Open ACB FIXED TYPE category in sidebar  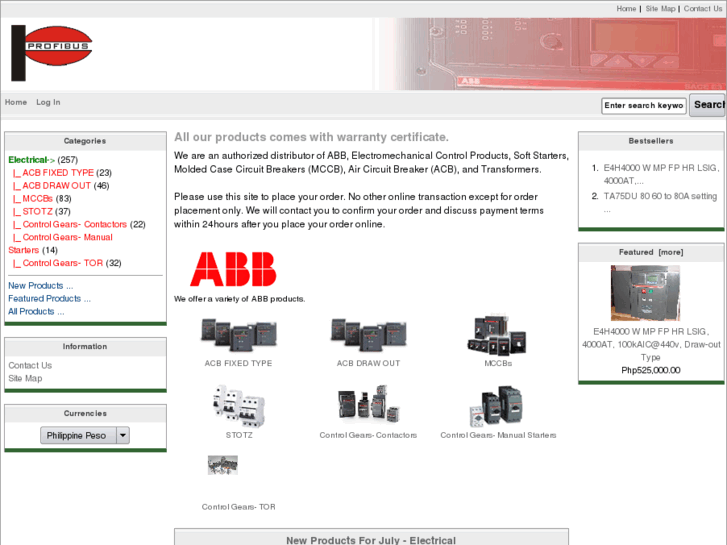[x=58, y=173]
